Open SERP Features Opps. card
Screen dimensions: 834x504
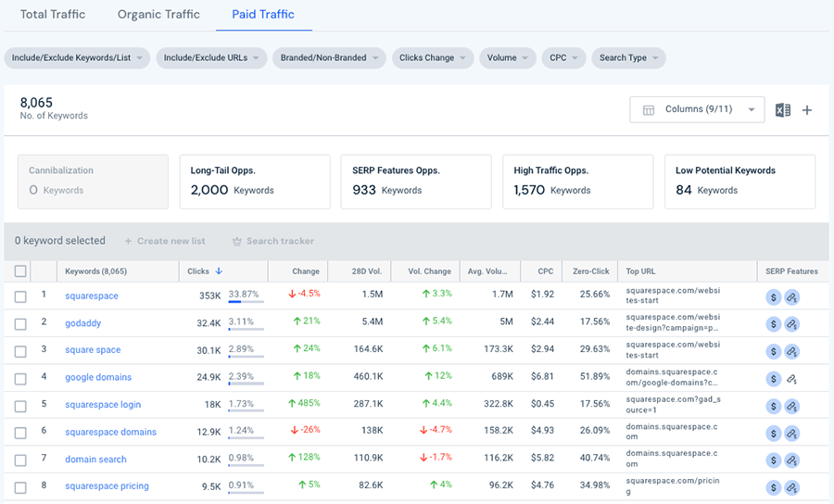[x=416, y=182]
